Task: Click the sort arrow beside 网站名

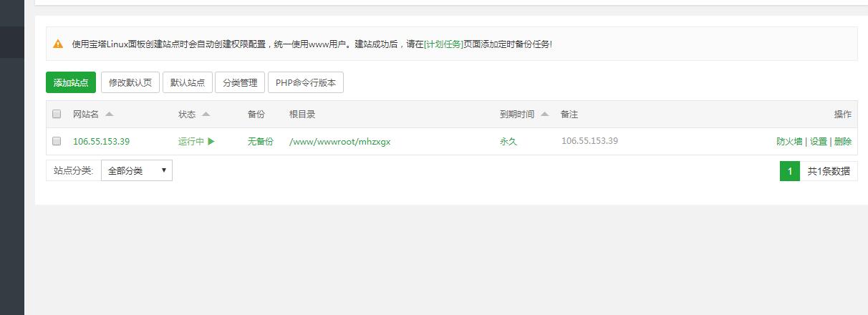Action: click(109, 115)
